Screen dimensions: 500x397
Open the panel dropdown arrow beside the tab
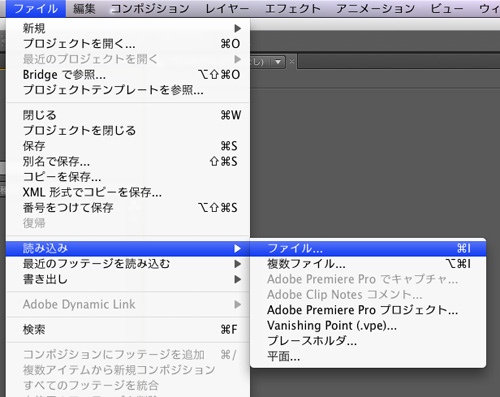tap(278, 62)
